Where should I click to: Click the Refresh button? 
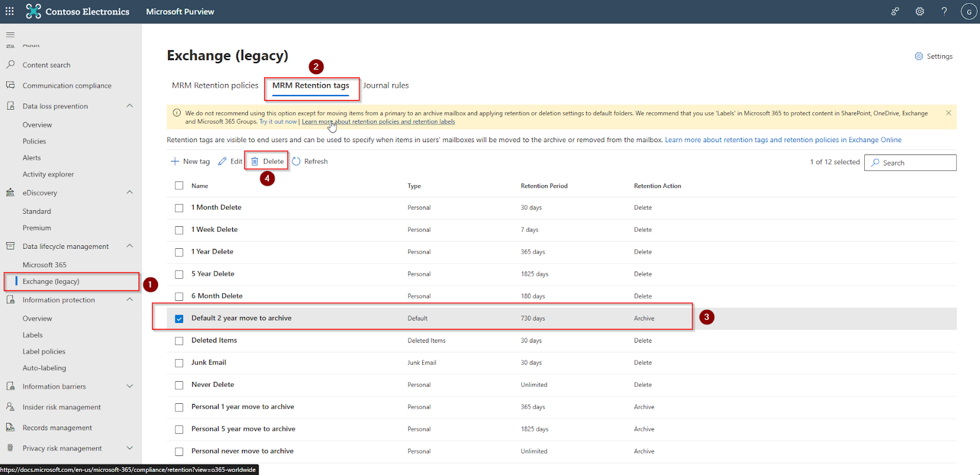pos(310,161)
